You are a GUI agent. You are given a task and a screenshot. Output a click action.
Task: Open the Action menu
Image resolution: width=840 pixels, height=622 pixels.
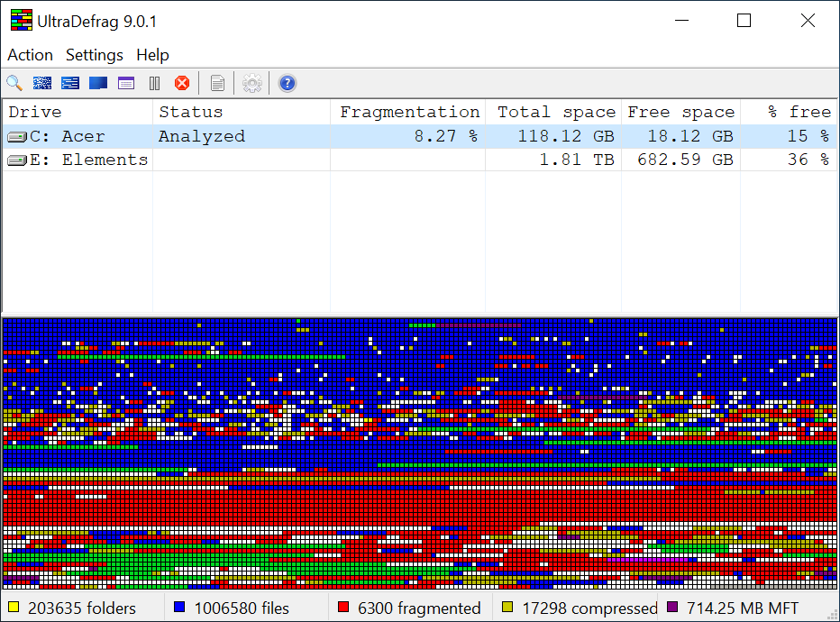pos(30,55)
